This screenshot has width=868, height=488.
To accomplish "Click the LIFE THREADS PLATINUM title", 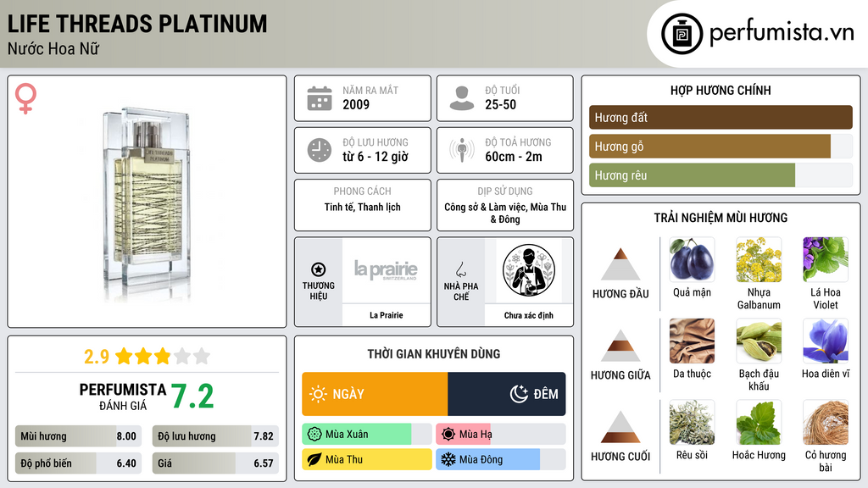I will point(137,24).
